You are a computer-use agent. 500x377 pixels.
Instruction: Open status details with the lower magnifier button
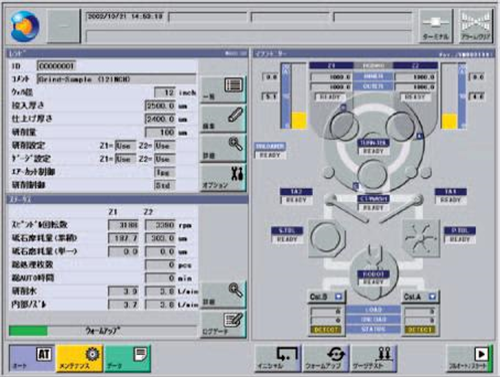[x=223, y=295]
